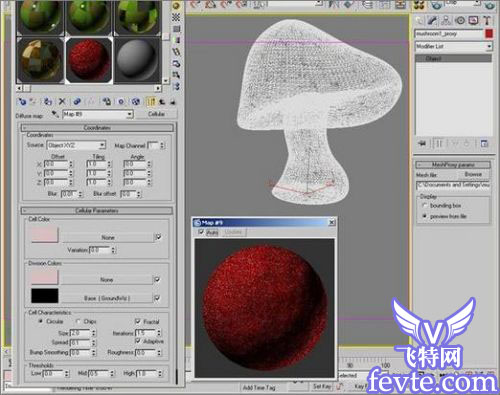Click the Reset Map X icon
The image size is (500, 395).
[x=62, y=101]
